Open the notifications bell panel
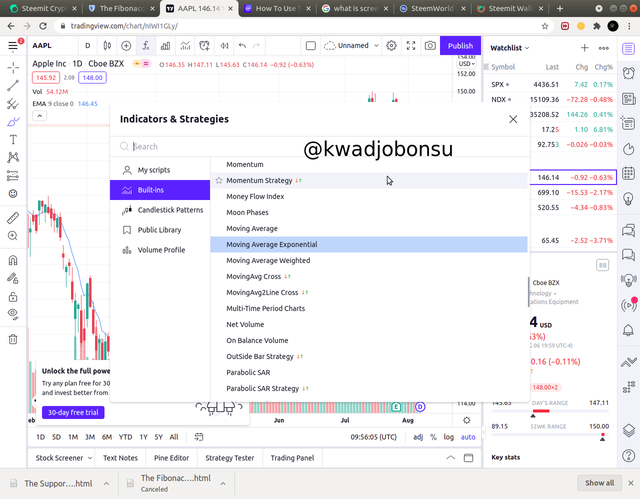 click(x=629, y=330)
